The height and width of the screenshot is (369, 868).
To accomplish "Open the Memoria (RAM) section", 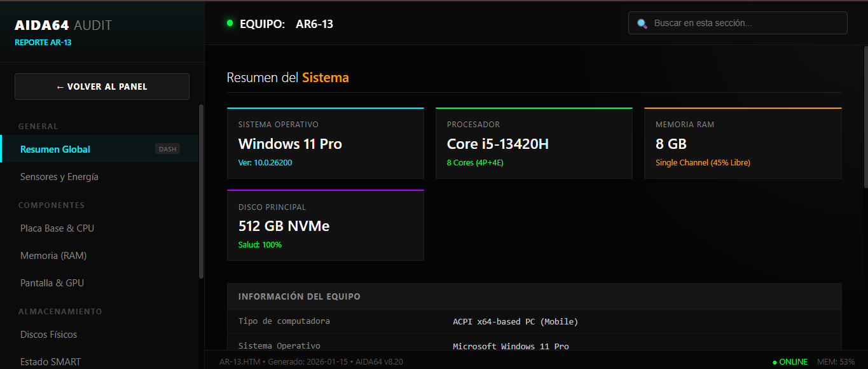I will click(53, 256).
